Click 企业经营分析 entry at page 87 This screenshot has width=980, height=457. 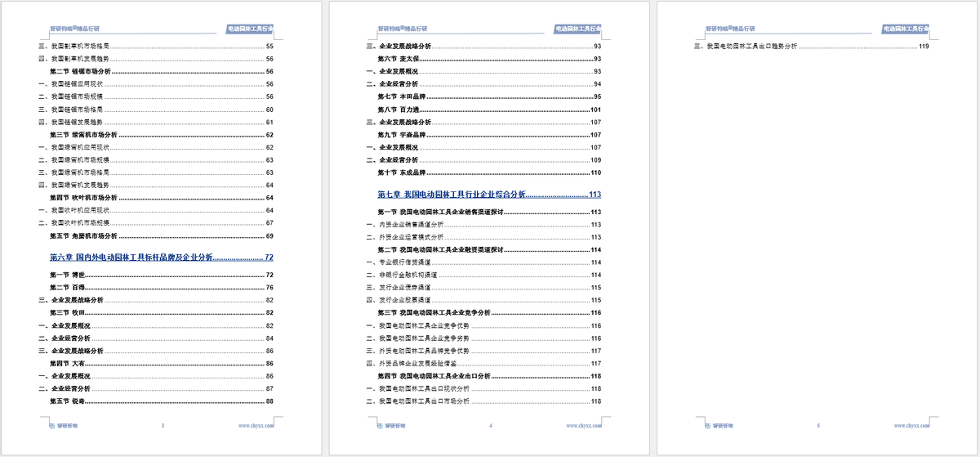click(x=156, y=388)
